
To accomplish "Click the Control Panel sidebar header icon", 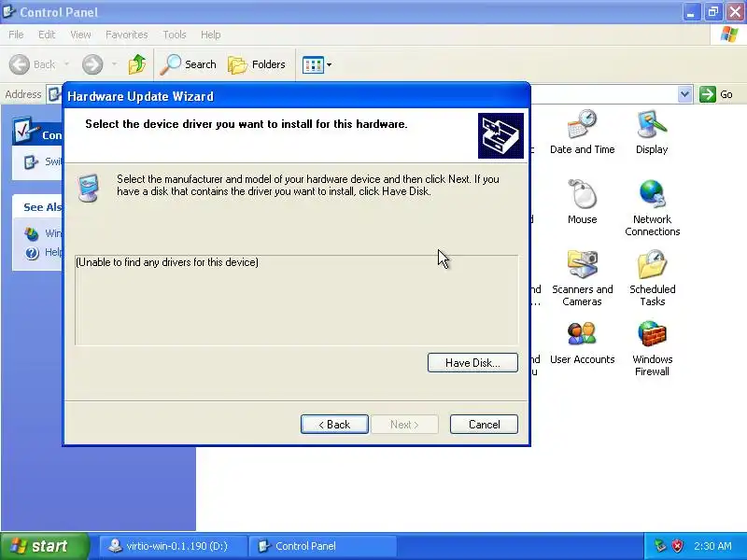I will [x=26, y=131].
